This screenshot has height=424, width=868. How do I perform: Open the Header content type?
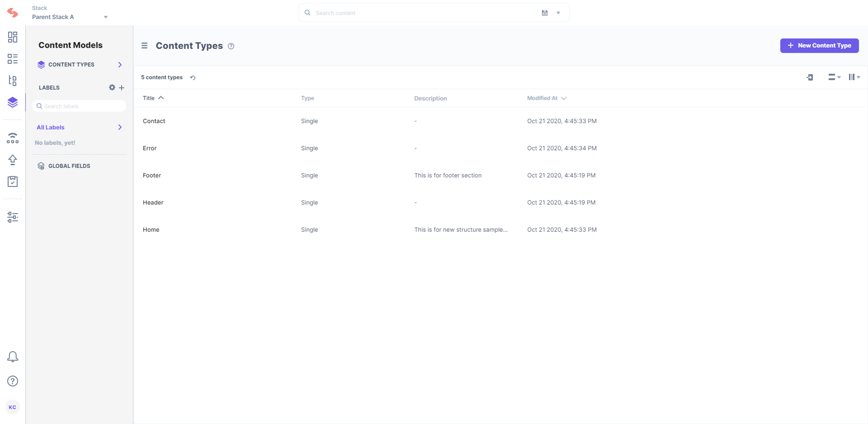153,202
